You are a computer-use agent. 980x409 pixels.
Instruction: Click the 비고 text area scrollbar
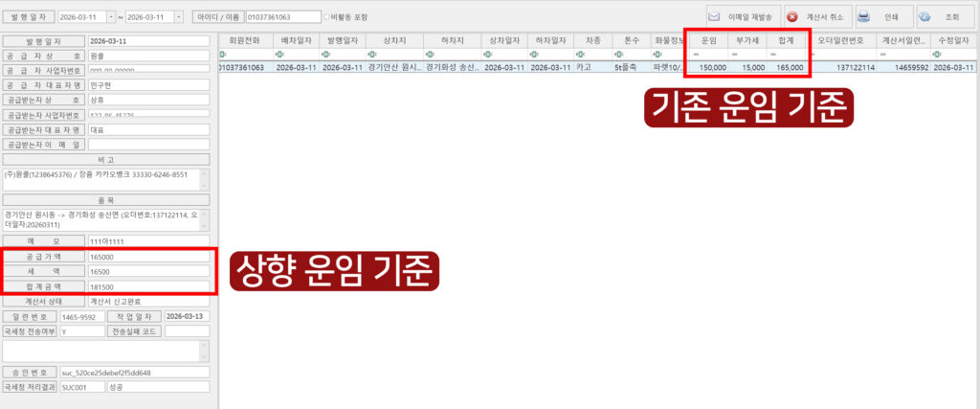pos(204,179)
